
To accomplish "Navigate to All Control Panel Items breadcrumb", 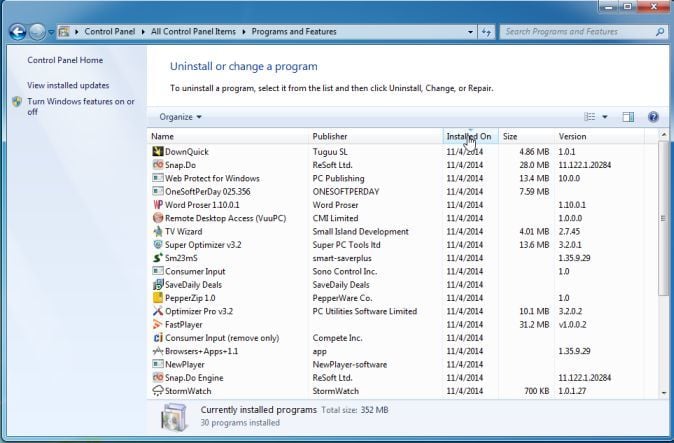I will tap(193, 32).
